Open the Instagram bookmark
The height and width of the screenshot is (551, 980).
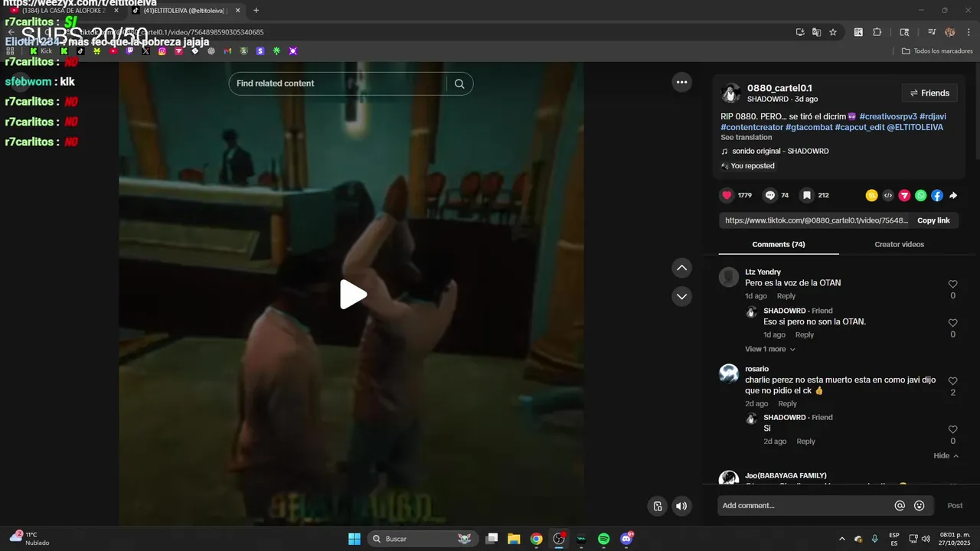click(x=162, y=51)
